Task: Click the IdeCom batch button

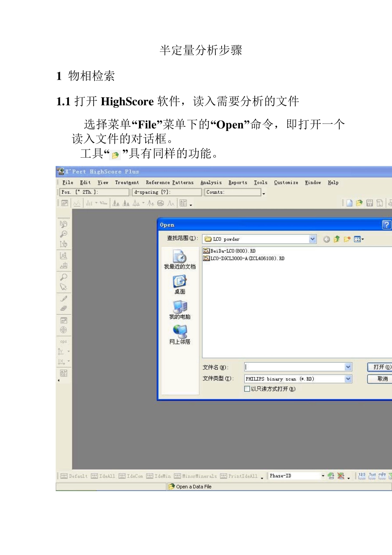Action: pos(130,476)
